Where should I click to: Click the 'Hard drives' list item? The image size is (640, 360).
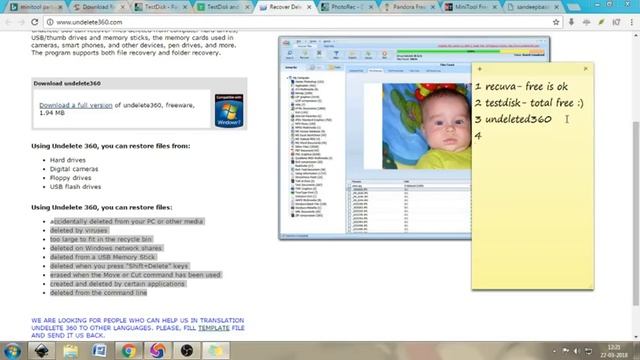[x=68, y=160]
